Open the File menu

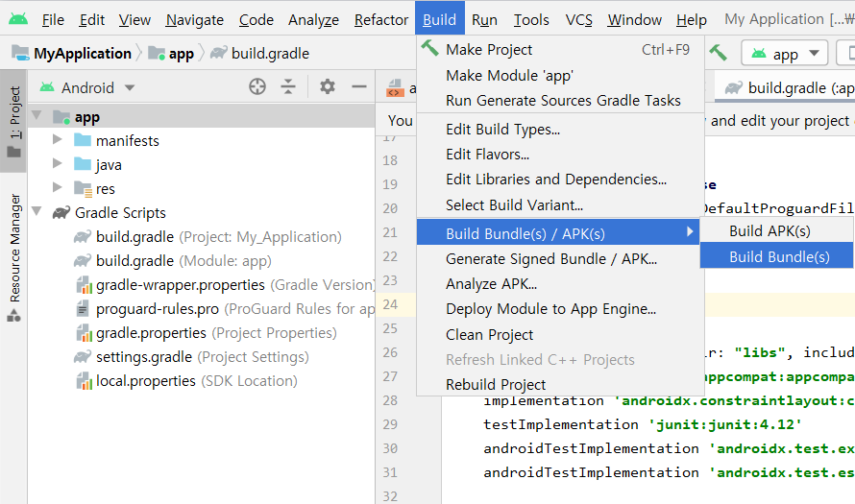[53, 20]
